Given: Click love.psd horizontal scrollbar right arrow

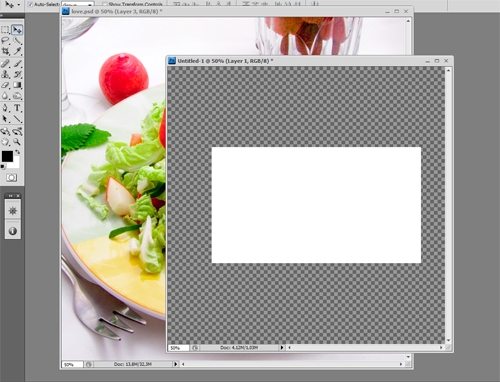Looking at the screenshot, I should (x=401, y=364).
